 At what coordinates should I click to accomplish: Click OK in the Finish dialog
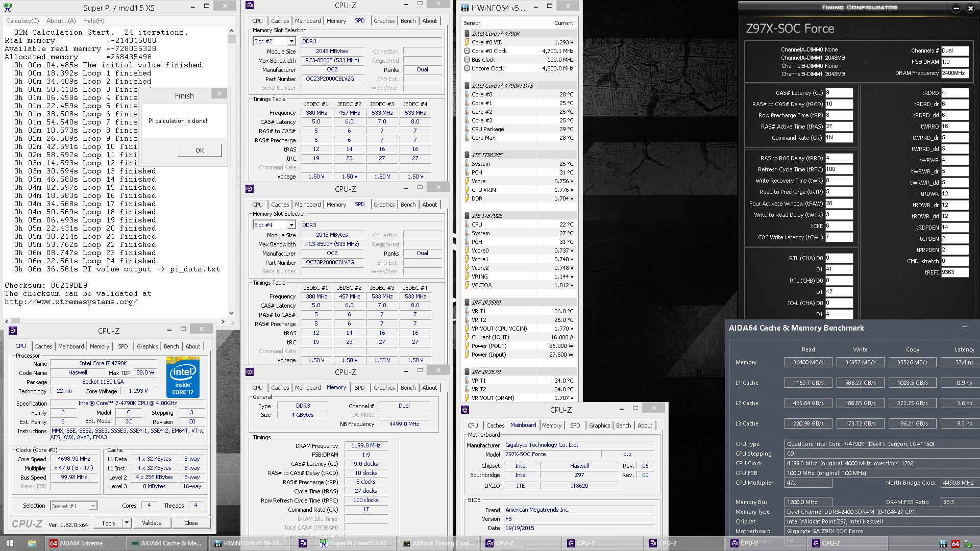(200, 150)
